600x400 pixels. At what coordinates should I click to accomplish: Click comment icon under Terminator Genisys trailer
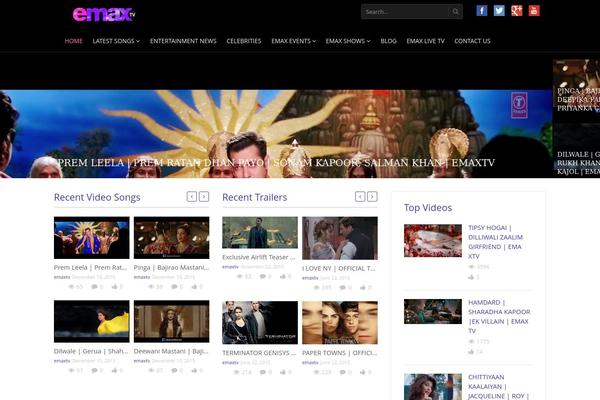[262, 372]
